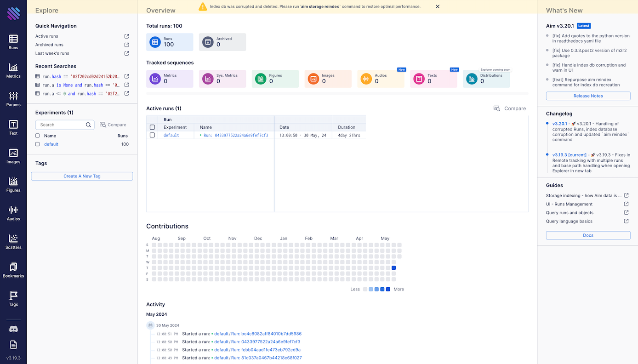
Task: Open default experiment link in Experiments list
Action: tap(51, 144)
